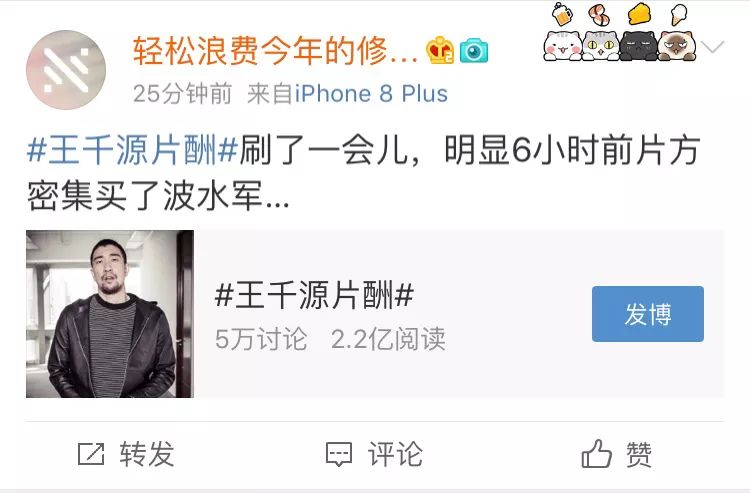Open the poster's profile avatar

(x=66, y=70)
